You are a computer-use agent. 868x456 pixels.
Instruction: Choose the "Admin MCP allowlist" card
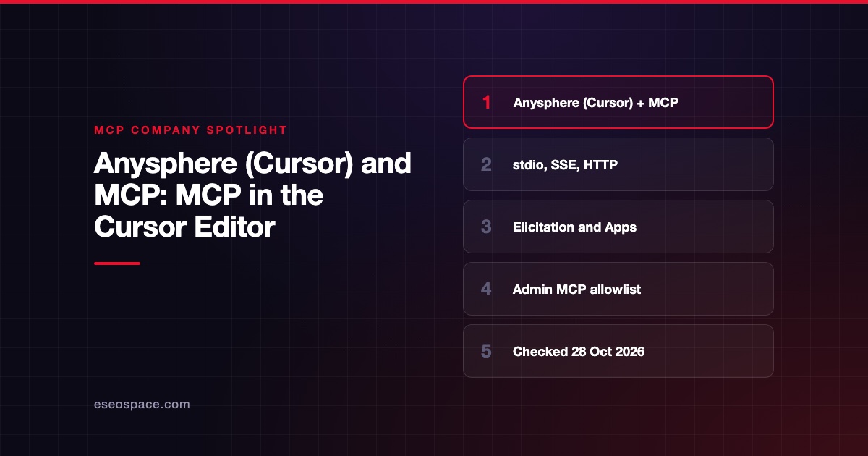tap(618, 289)
